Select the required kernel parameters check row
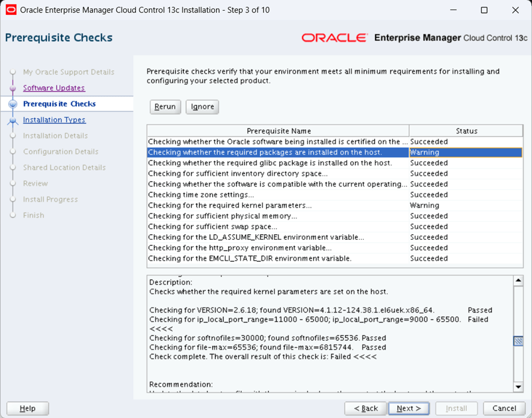Viewport: 532px width, 418px height. [x=277, y=205]
